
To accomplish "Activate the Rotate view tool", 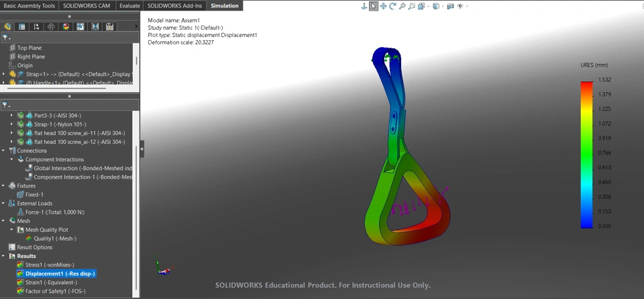I will 392,6.
